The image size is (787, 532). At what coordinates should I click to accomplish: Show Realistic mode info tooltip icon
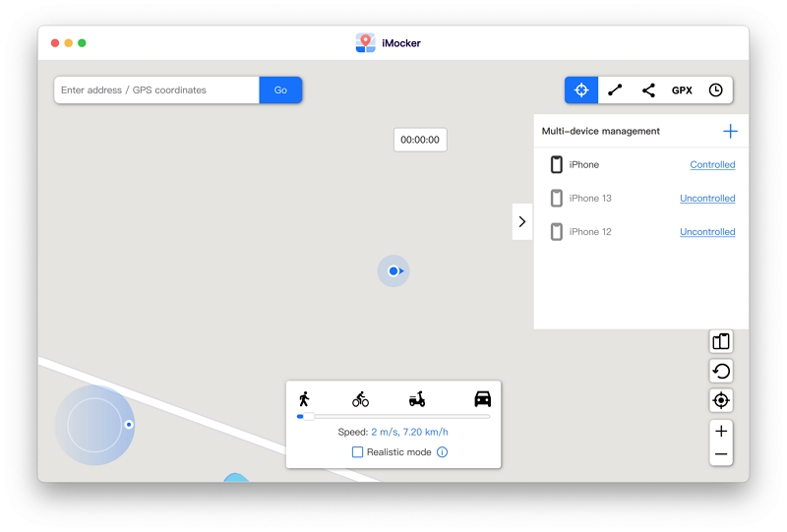442,452
